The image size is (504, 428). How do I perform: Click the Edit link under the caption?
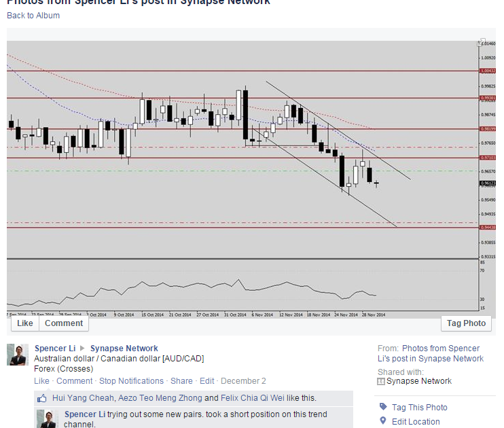pos(206,381)
